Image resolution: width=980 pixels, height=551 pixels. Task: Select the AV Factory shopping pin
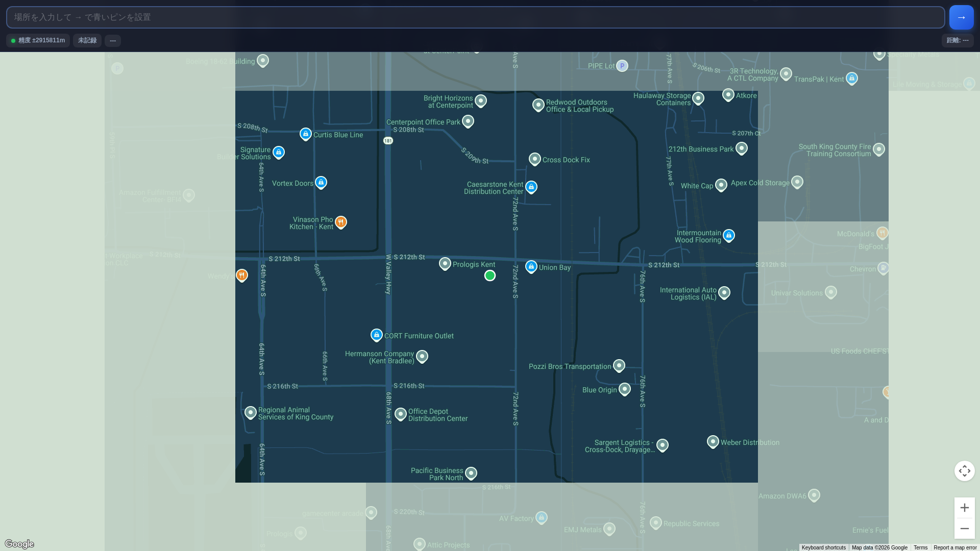tap(541, 517)
